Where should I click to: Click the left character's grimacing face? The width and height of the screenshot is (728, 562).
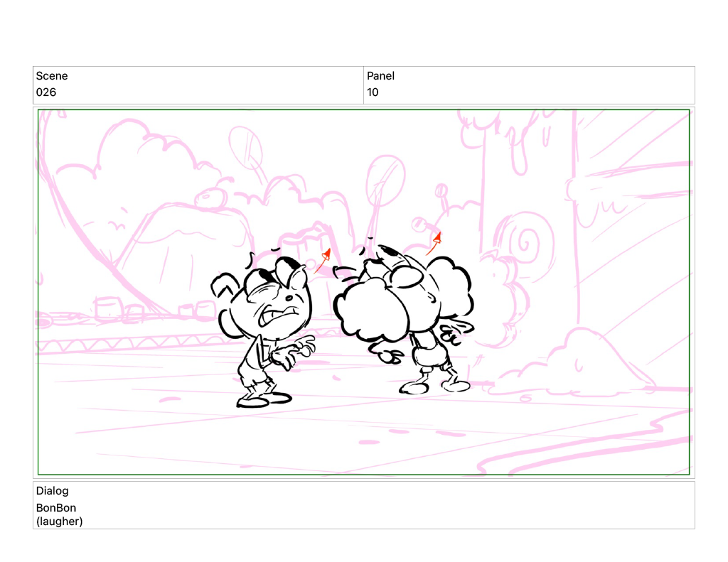pos(281,304)
